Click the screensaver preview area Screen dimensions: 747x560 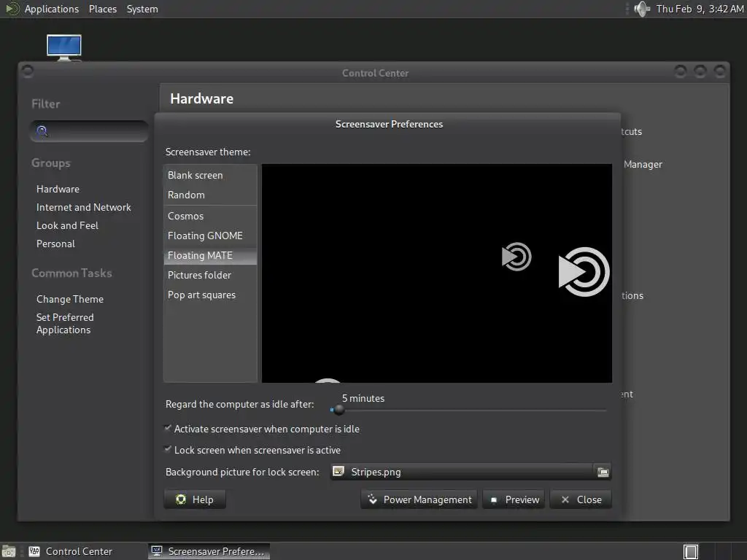click(437, 273)
